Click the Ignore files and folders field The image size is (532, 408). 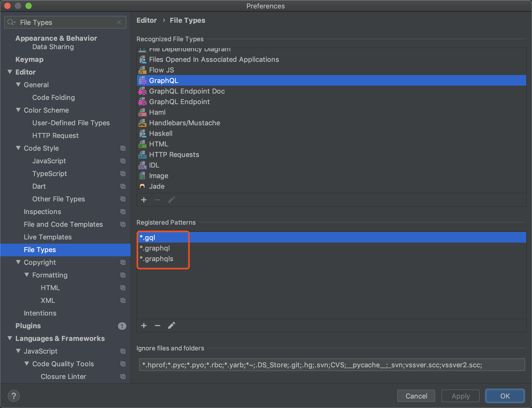332,365
